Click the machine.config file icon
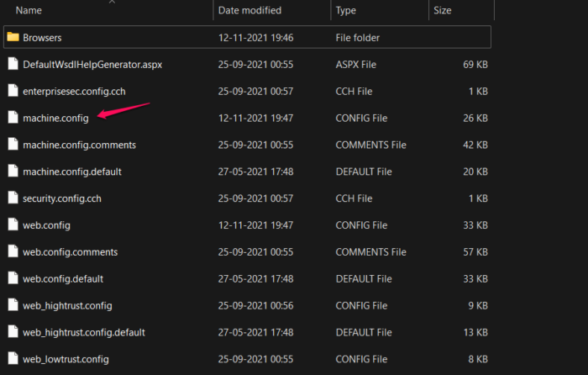 tap(12, 118)
